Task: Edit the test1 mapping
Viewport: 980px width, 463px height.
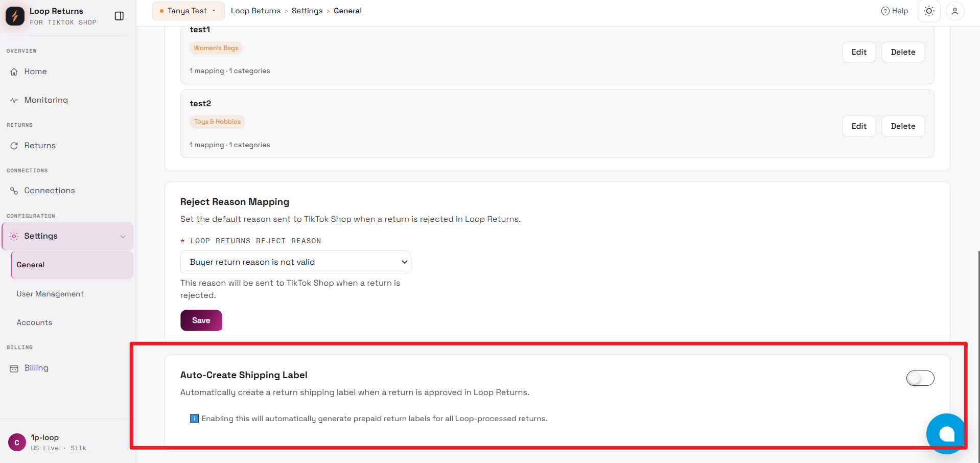Action: pos(859,52)
